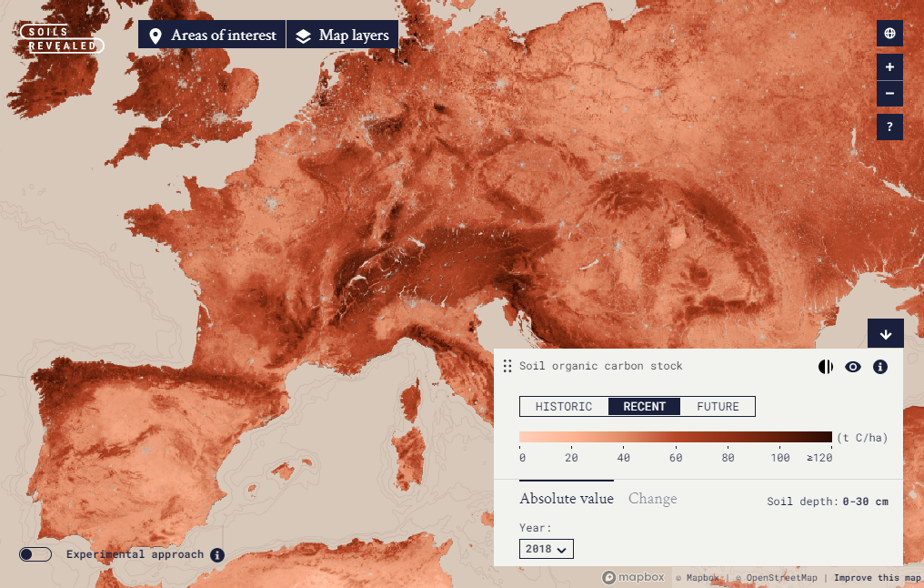This screenshot has width=924, height=588.
Task: Open the Map layers menu
Action: (x=342, y=35)
